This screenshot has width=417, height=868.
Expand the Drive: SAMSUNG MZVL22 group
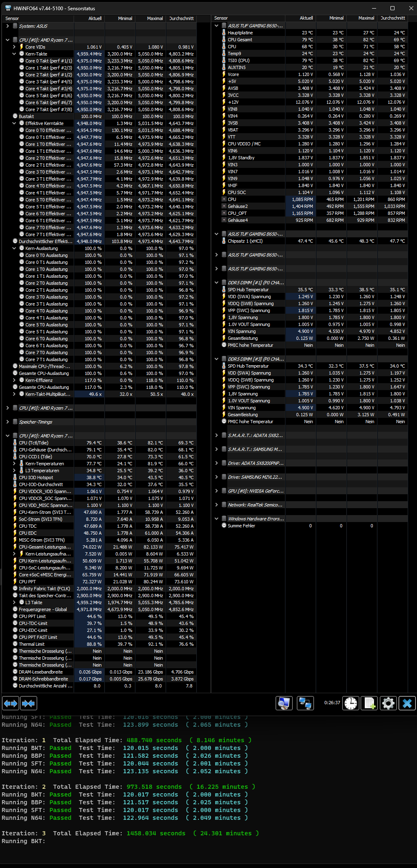tap(217, 477)
